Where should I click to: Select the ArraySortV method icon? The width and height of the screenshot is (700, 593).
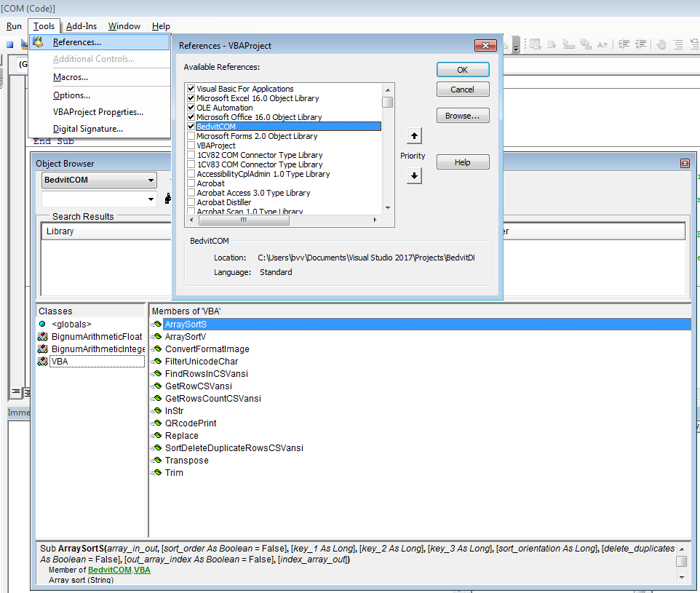(156, 337)
